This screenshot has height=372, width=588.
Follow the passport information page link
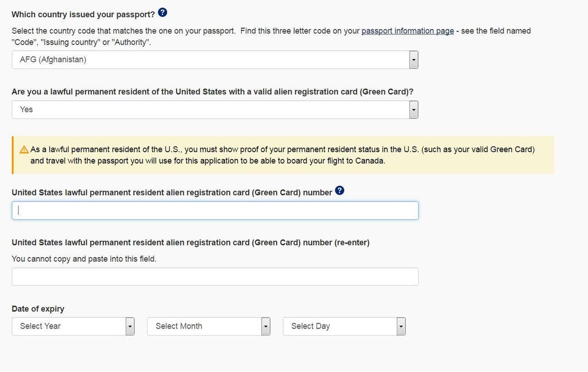pyautogui.click(x=408, y=31)
